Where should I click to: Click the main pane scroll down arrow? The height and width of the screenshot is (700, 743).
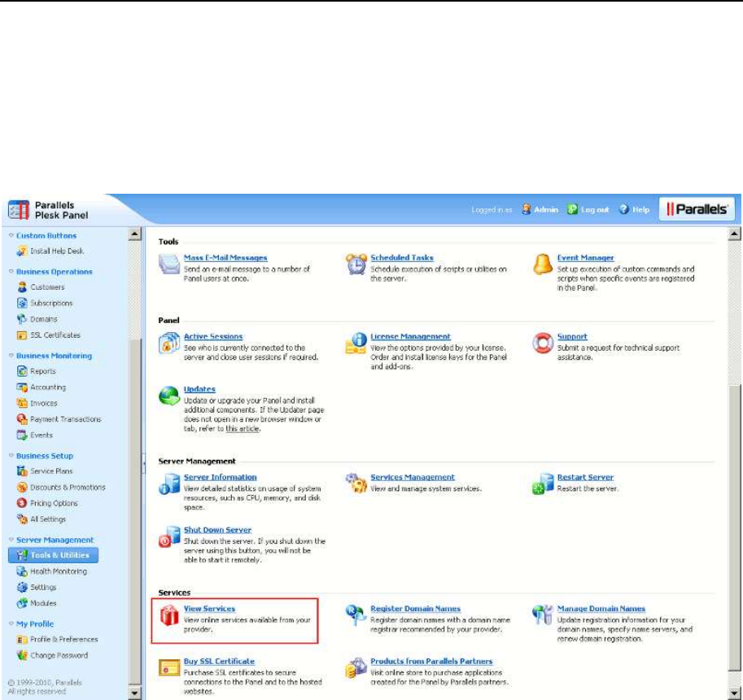tap(734, 693)
